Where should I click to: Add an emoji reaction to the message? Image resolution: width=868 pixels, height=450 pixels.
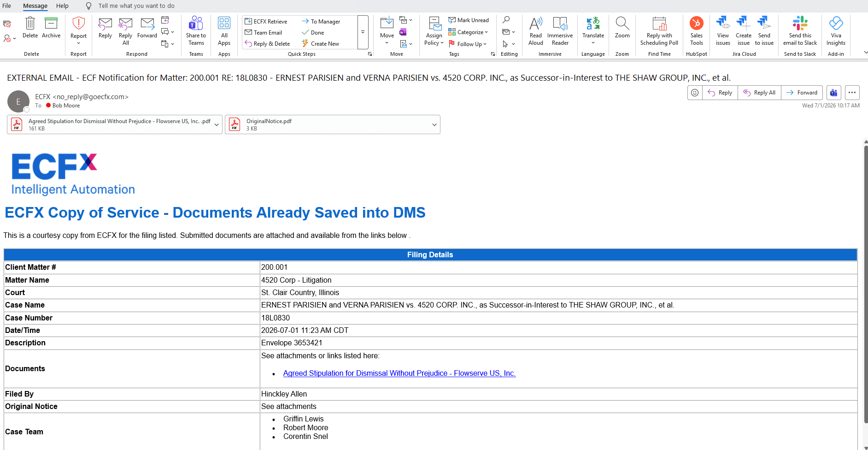695,93
